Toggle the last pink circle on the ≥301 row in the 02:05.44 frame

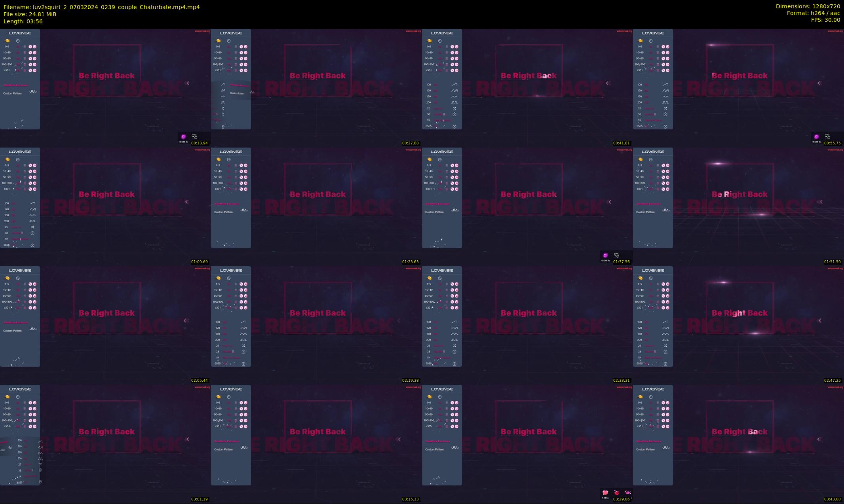coord(35,308)
